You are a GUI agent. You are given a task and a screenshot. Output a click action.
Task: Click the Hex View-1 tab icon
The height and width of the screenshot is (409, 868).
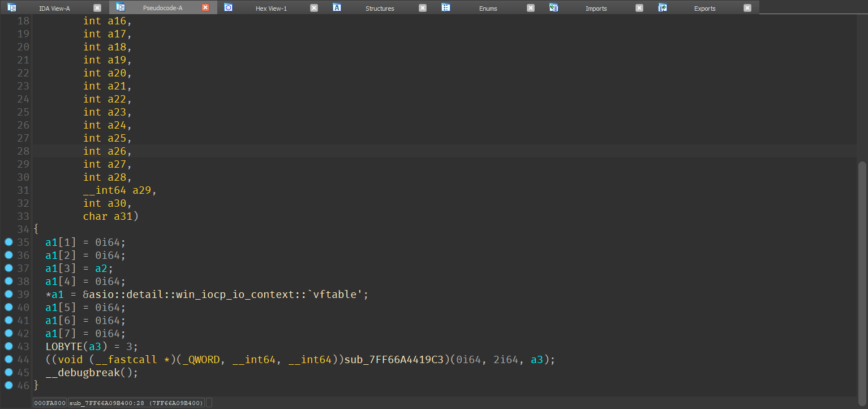pyautogui.click(x=229, y=7)
